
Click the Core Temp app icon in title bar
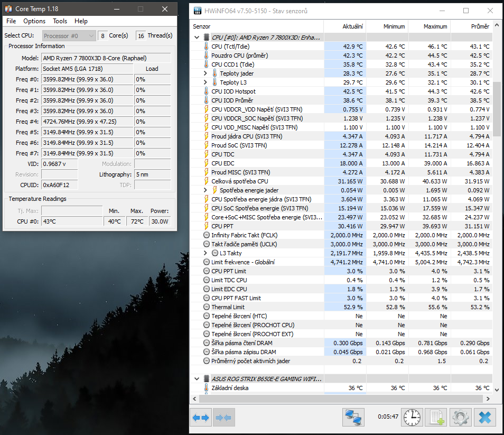coord(8,8)
